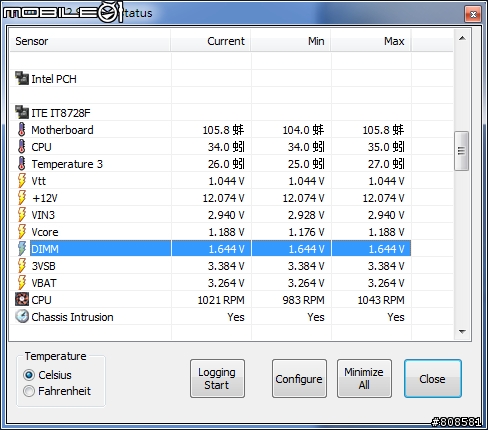Click the +12V voltage lightning icon
The width and height of the screenshot is (488, 430).
22,198
